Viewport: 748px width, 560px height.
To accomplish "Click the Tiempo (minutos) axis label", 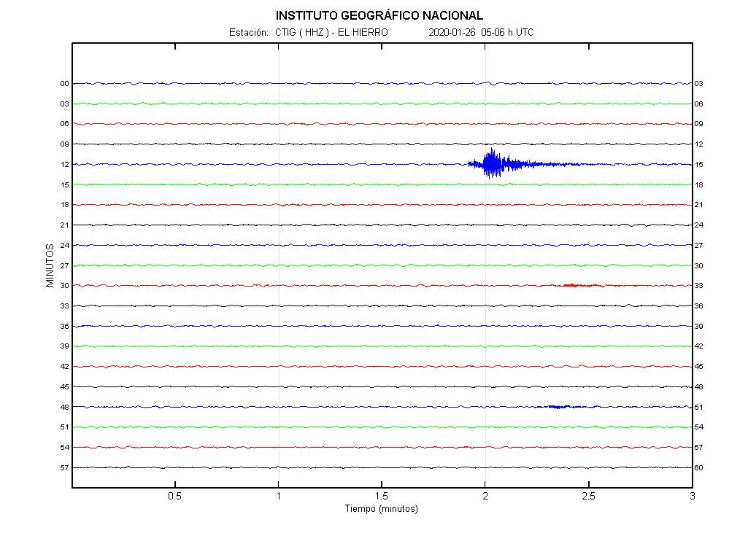I will pyautogui.click(x=381, y=509).
